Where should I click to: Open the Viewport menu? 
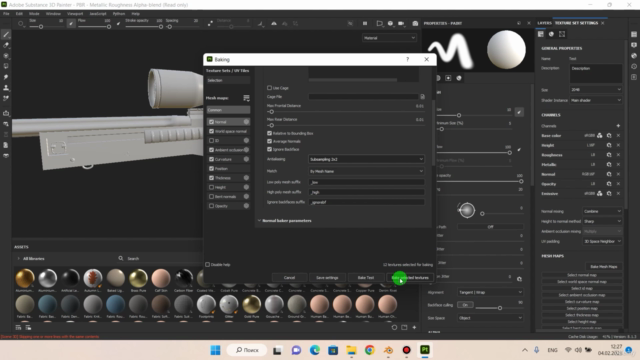(75, 14)
